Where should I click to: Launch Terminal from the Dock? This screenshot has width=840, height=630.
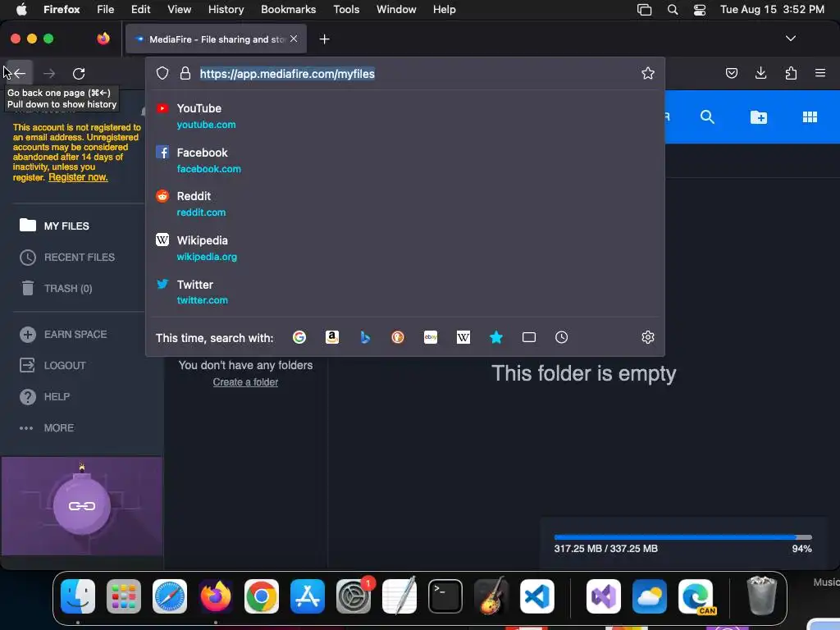pos(445,596)
